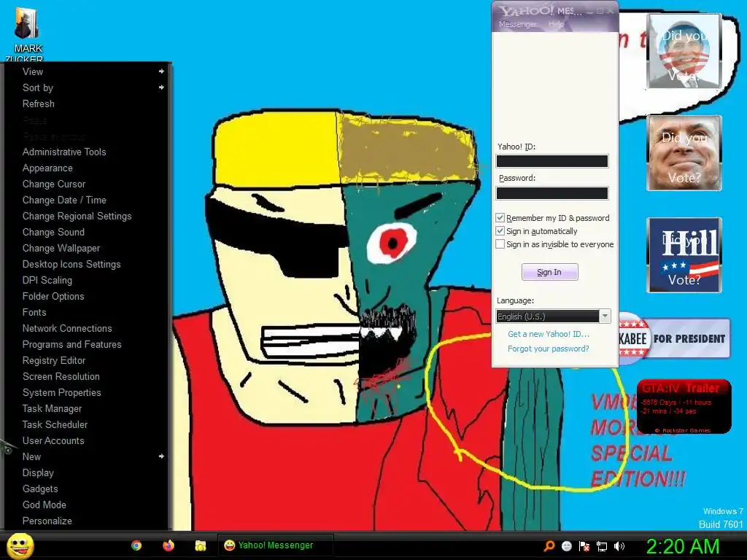Choose Change Cursor menu entry

pos(87,184)
